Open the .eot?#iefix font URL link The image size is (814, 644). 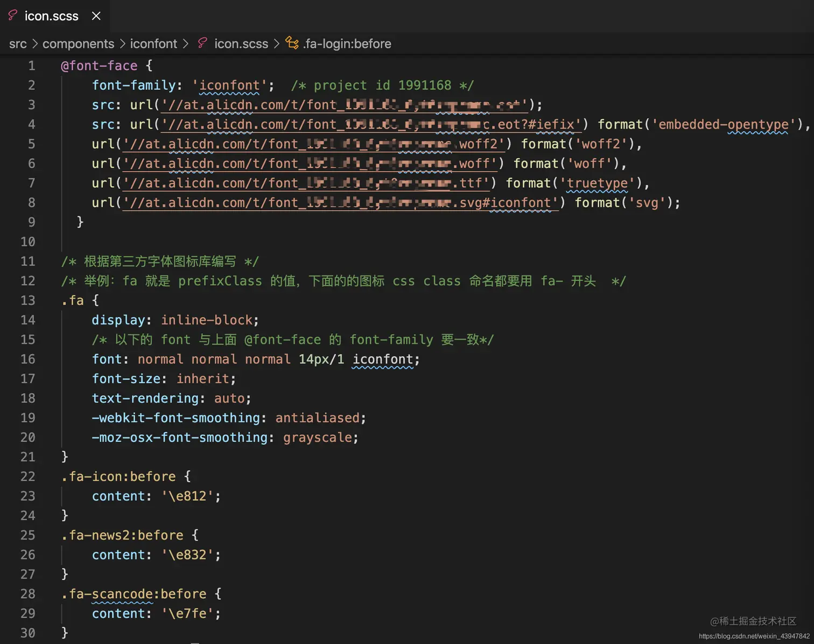pyautogui.click(x=371, y=125)
